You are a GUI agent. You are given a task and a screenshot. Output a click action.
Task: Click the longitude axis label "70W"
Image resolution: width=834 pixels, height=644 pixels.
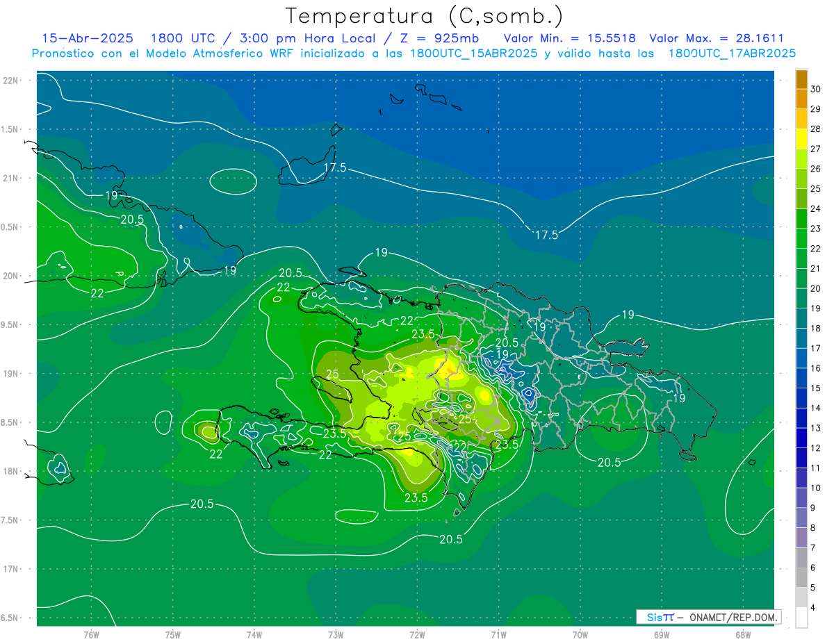click(580, 635)
